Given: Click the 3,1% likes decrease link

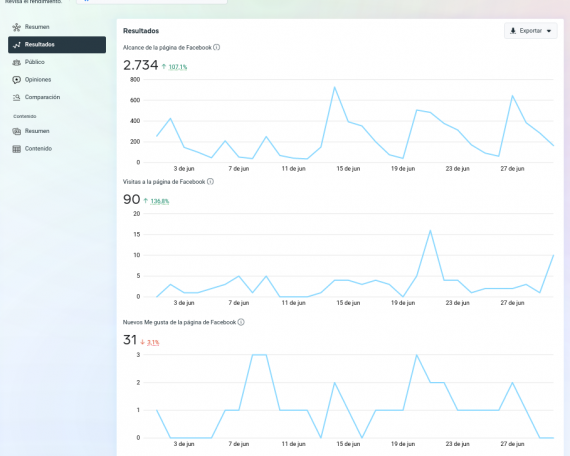Looking at the screenshot, I should (x=153, y=343).
